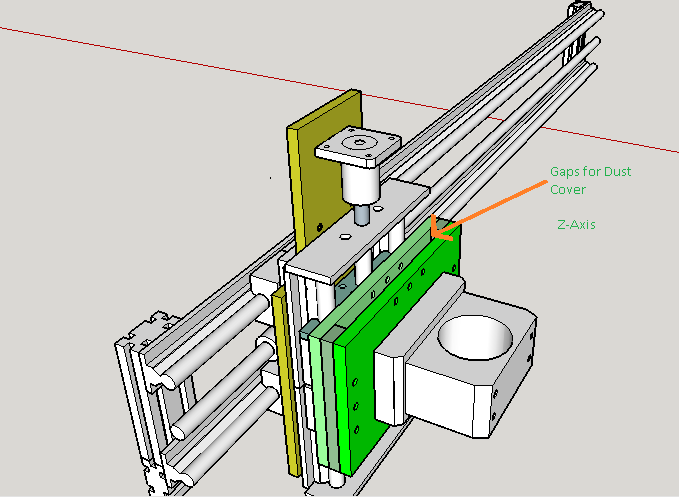Select the "Z-Axis" text label
This screenshot has height=497, width=679.
pyautogui.click(x=576, y=225)
